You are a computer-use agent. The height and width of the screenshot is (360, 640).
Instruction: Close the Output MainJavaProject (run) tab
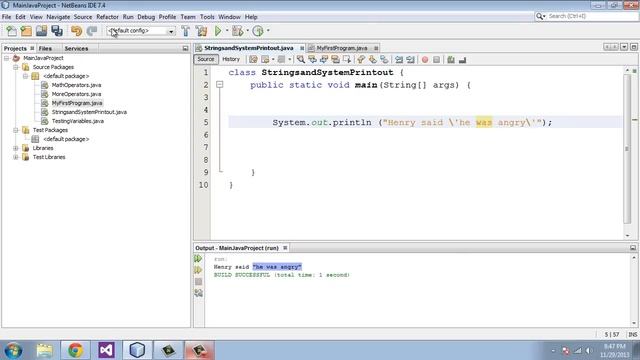tap(285, 248)
